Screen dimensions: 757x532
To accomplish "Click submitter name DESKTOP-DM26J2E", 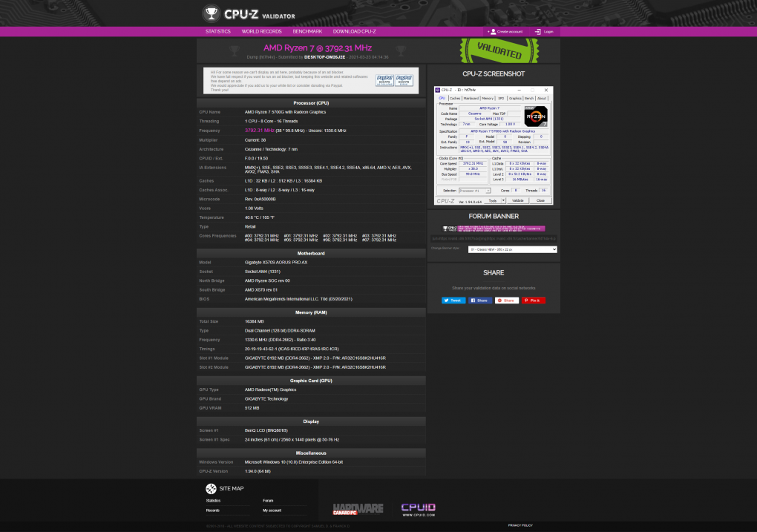I will [324, 57].
